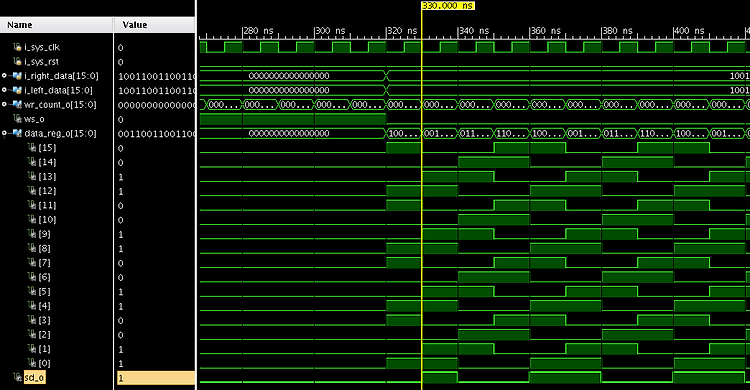The image size is (750, 390).
Task: Select bit [4] of data_reg_o
Action: coord(44,305)
